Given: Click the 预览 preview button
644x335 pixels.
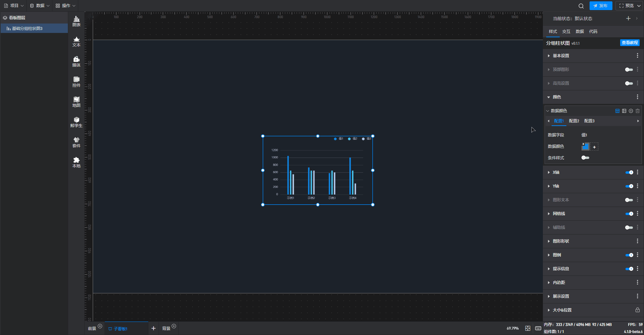Looking at the screenshot, I should click(x=629, y=6).
